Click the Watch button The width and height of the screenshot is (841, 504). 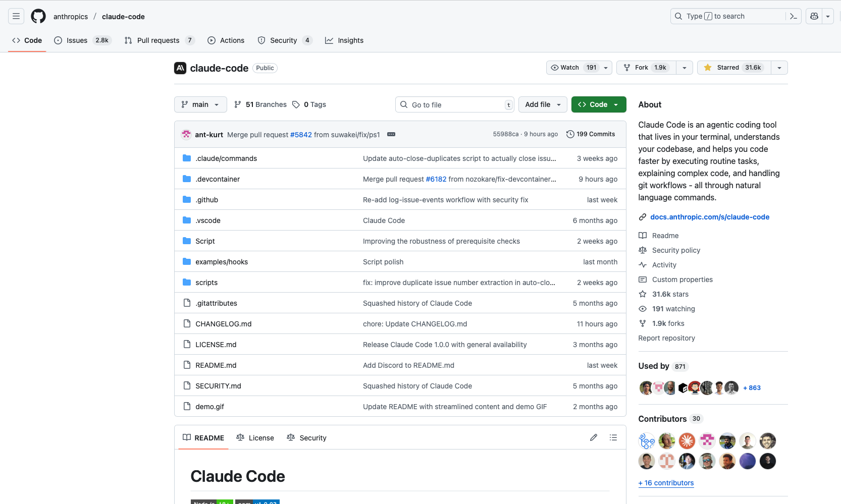click(x=579, y=68)
